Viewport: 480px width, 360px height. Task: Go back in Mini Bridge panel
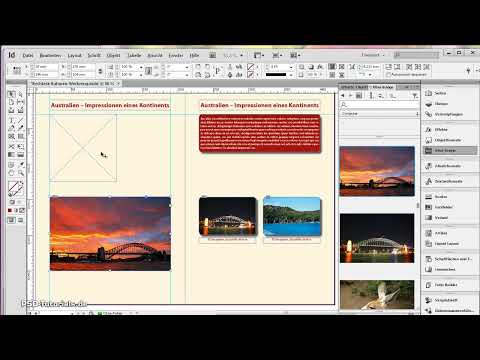[343, 96]
